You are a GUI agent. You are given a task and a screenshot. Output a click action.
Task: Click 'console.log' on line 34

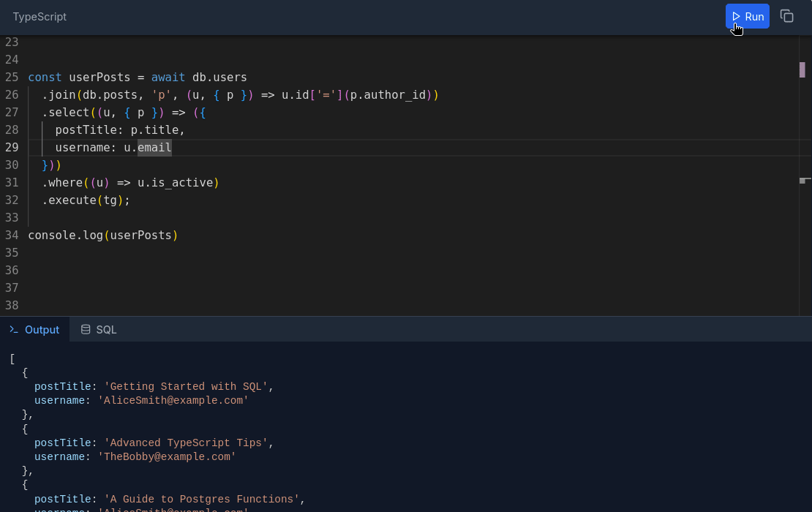pyautogui.click(x=65, y=235)
